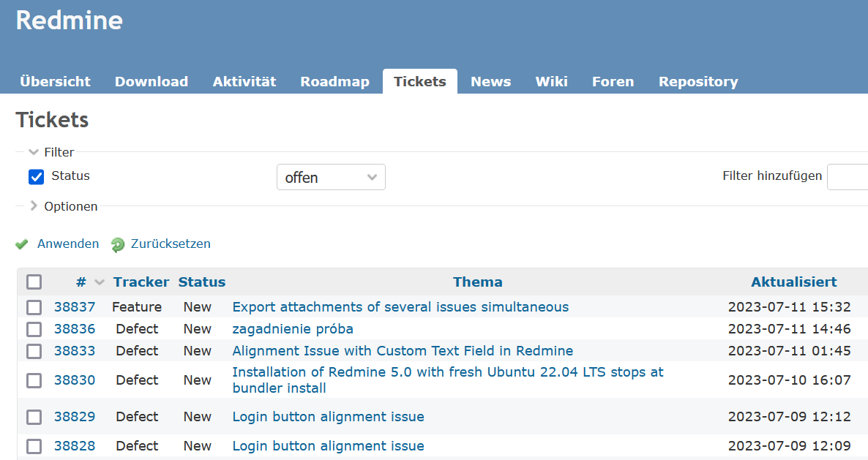Open the Wiki tab
The height and width of the screenshot is (460, 868).
coord(551,81)
